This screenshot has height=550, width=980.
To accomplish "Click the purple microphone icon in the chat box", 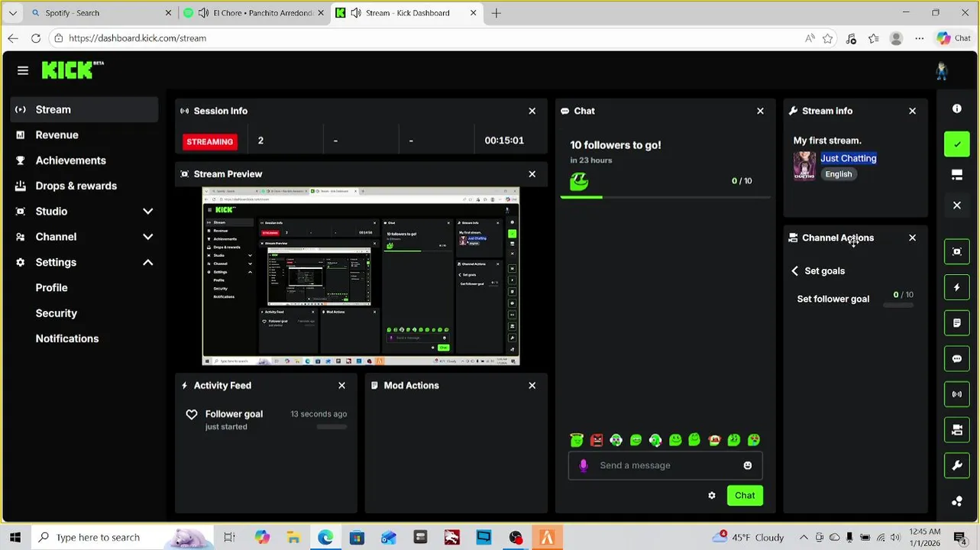I will tap(584, 465).
